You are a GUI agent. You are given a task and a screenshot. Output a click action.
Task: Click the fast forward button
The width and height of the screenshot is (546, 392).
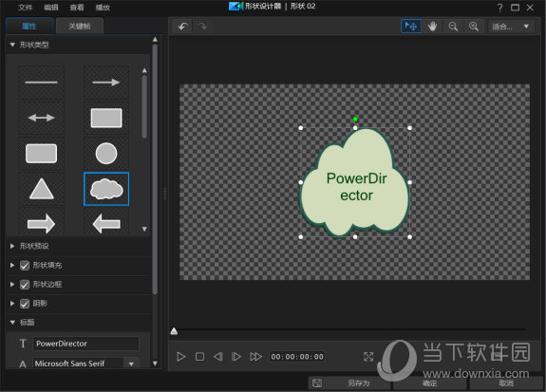click(x=255, y=357)
